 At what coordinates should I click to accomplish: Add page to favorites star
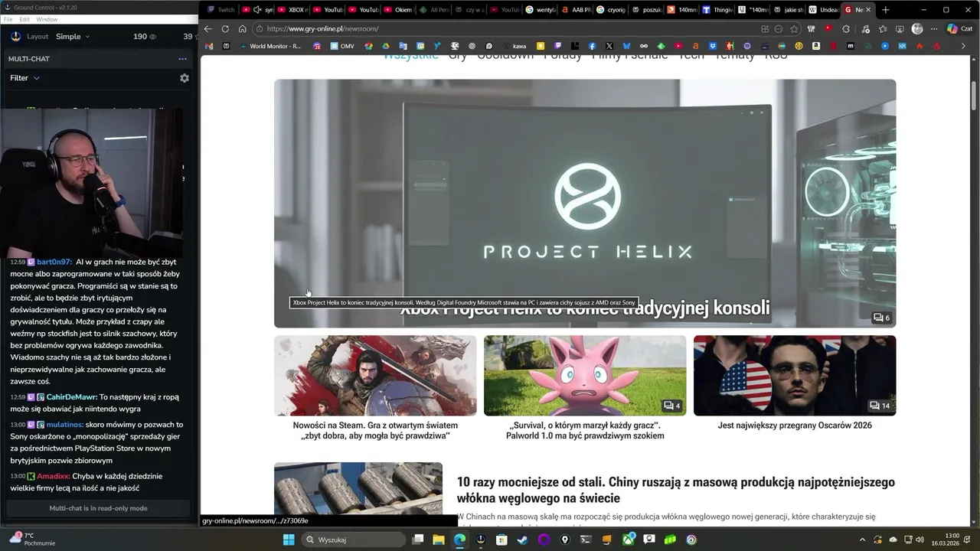coord(794,29)
